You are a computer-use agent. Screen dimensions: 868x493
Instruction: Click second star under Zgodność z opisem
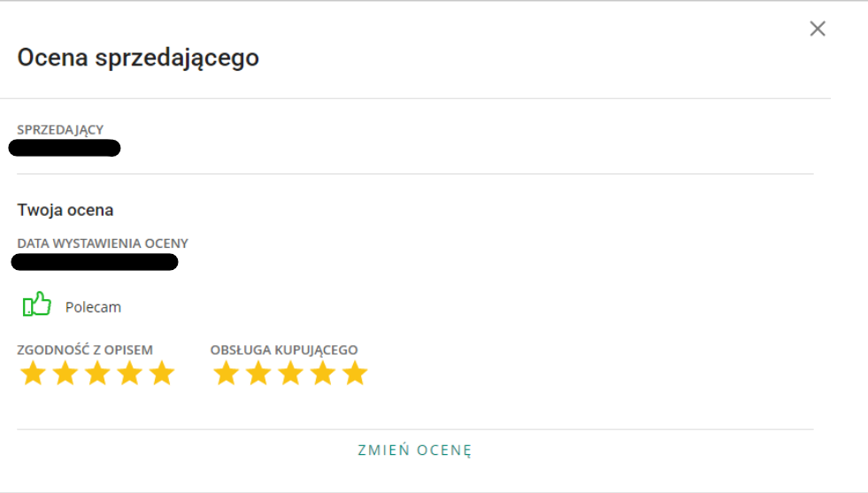(x=65, y=373)
